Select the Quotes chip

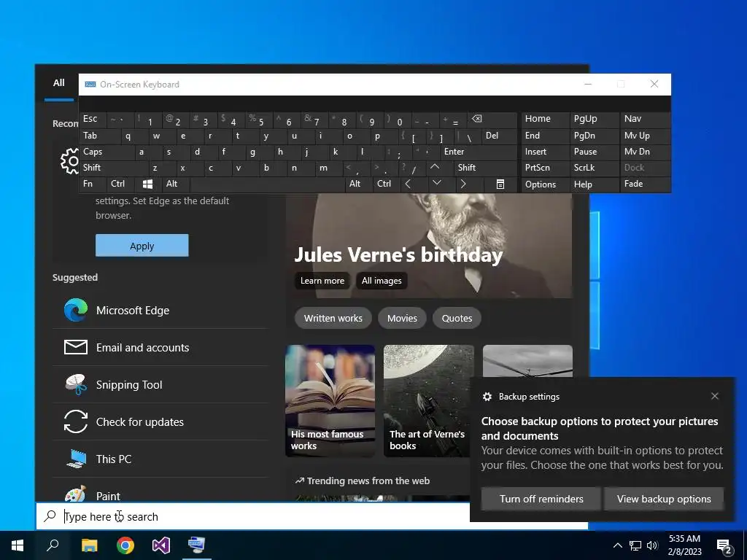click(457, 318)
